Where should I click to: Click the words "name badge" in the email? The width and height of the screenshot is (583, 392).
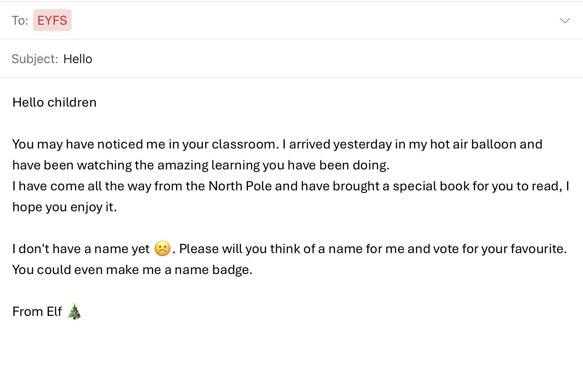coord(212,270)
